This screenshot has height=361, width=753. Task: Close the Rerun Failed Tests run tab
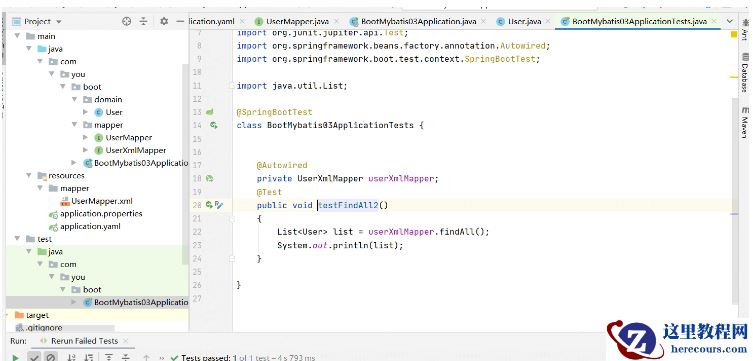pos(126,341)
